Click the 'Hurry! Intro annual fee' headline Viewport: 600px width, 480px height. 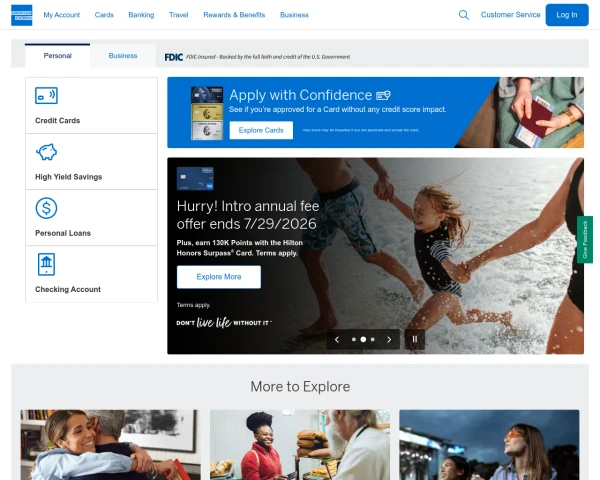point(248,215)
